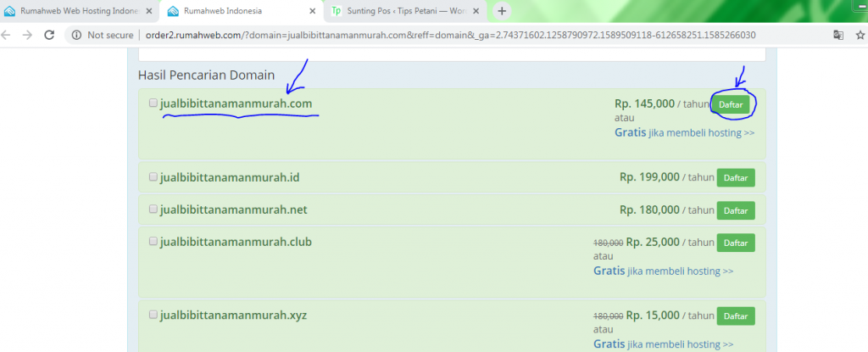868x352 pixels.
Task: Check jualbibittanamanmurah.com checkbox
Action: point(153,103)
